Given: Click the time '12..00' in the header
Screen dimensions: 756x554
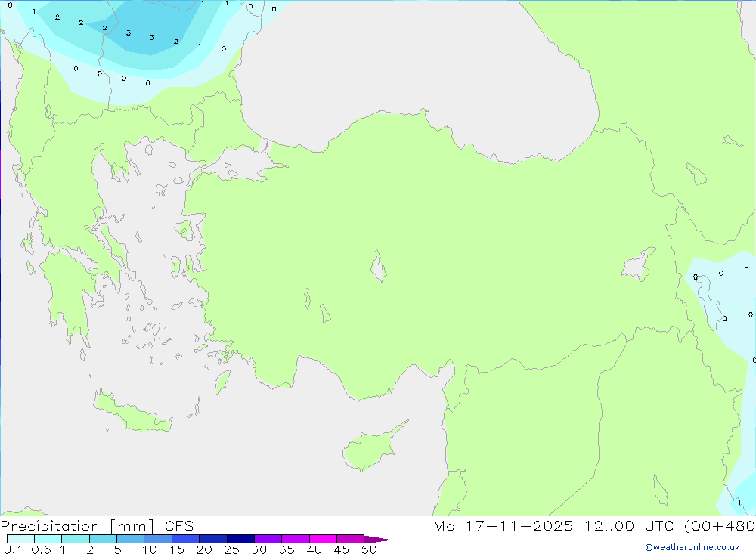Looking at the screenshot, I should 609,525.
